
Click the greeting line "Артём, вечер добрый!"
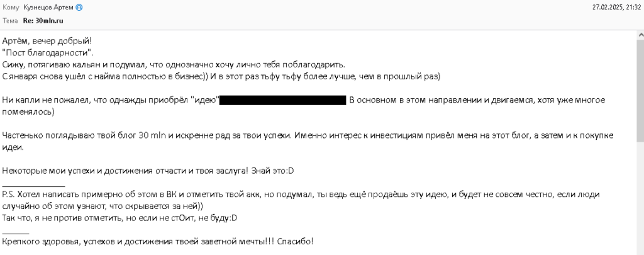(47, 41)
